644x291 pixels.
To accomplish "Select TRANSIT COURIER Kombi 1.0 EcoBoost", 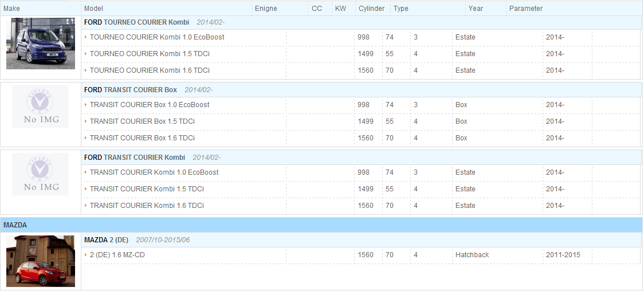I will click(x=154, y=173).
